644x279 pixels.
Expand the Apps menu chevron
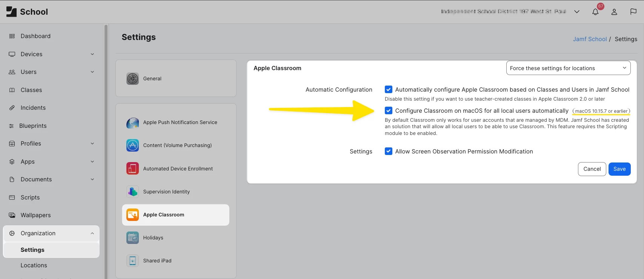[x=92, y=162]
